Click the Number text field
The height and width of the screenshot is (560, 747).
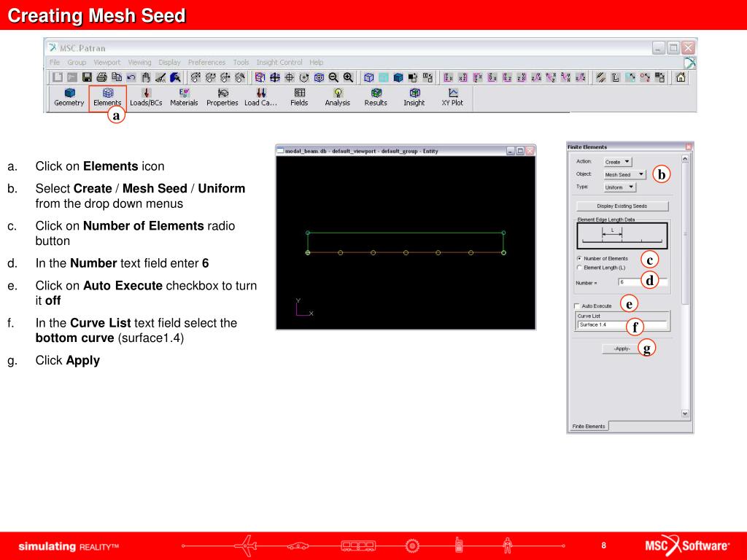[x=643, y=282]
